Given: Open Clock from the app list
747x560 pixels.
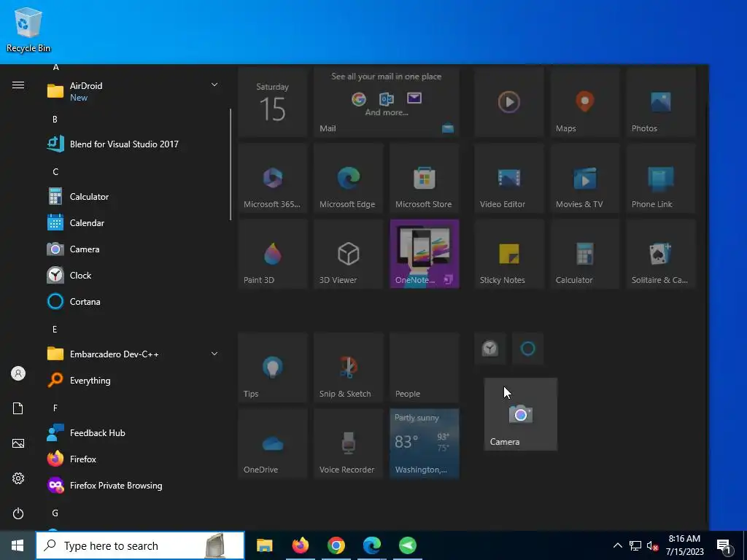Looking at the screenshot, I should 133,275.
